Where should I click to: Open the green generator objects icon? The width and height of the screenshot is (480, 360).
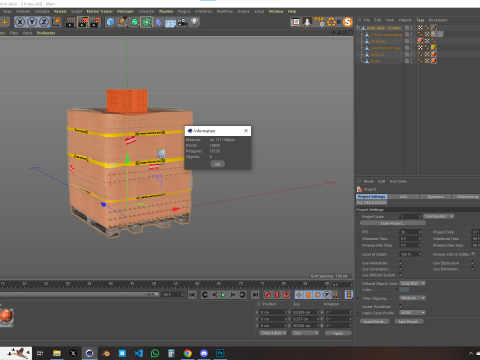click(x=134, y=22)
